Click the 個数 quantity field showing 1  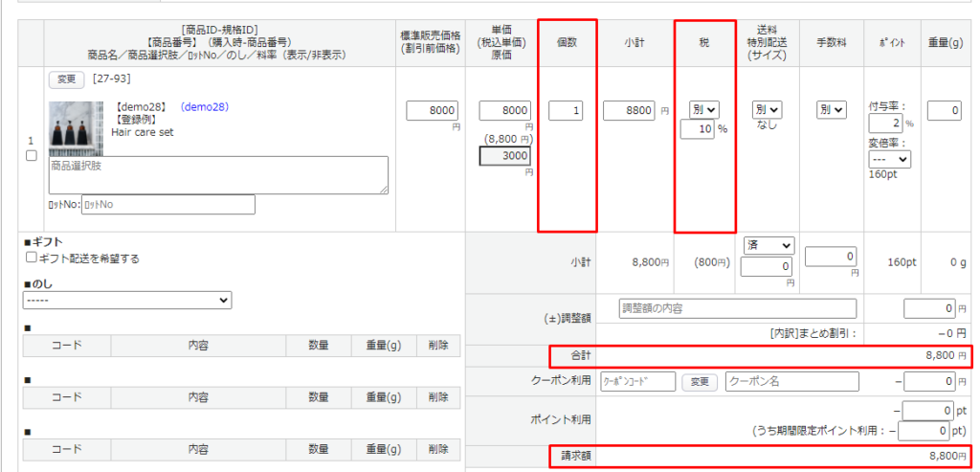pos(567,111)
